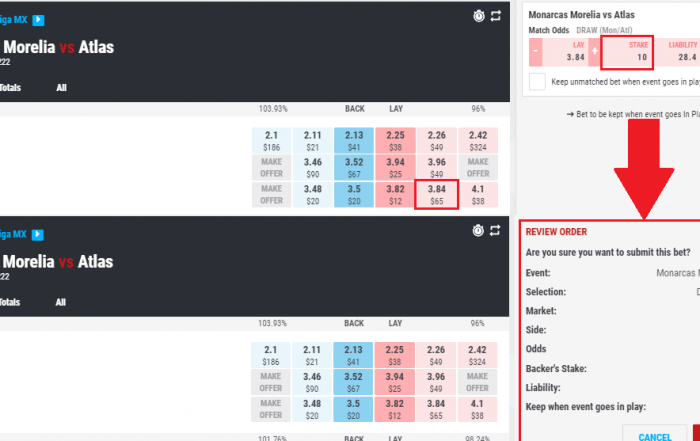
Task: Tick Keep unmatched bet when event goes in play
Action: (537, 82)
